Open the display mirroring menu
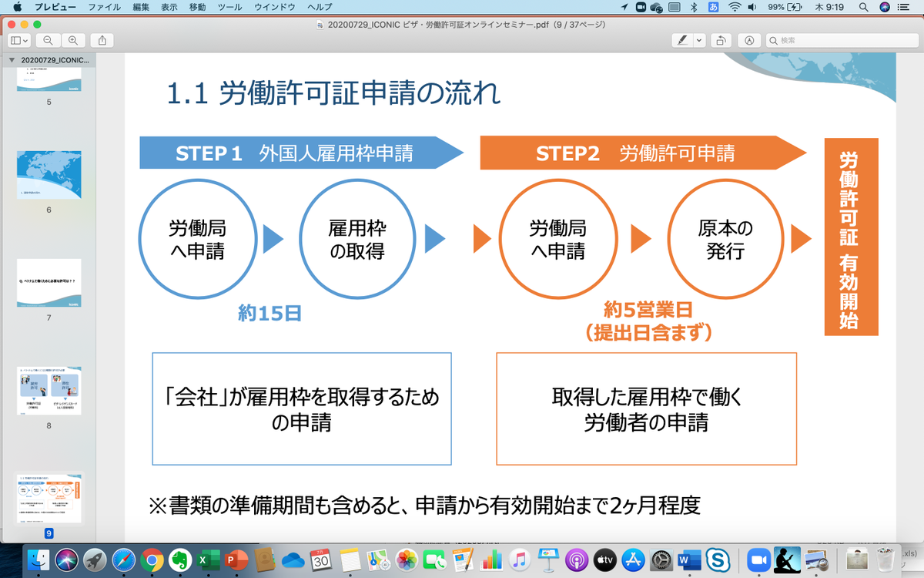Viewport: 924px width, 578px height. 674,7
